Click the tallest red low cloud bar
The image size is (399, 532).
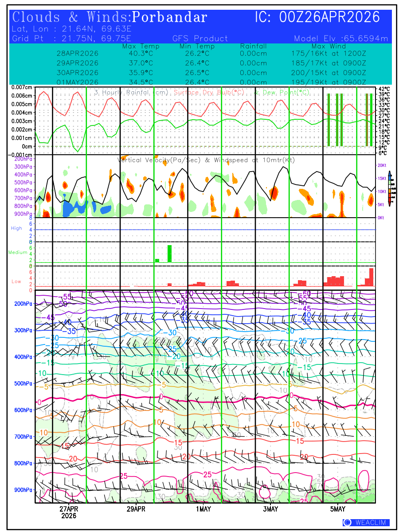tap(372, 277)
